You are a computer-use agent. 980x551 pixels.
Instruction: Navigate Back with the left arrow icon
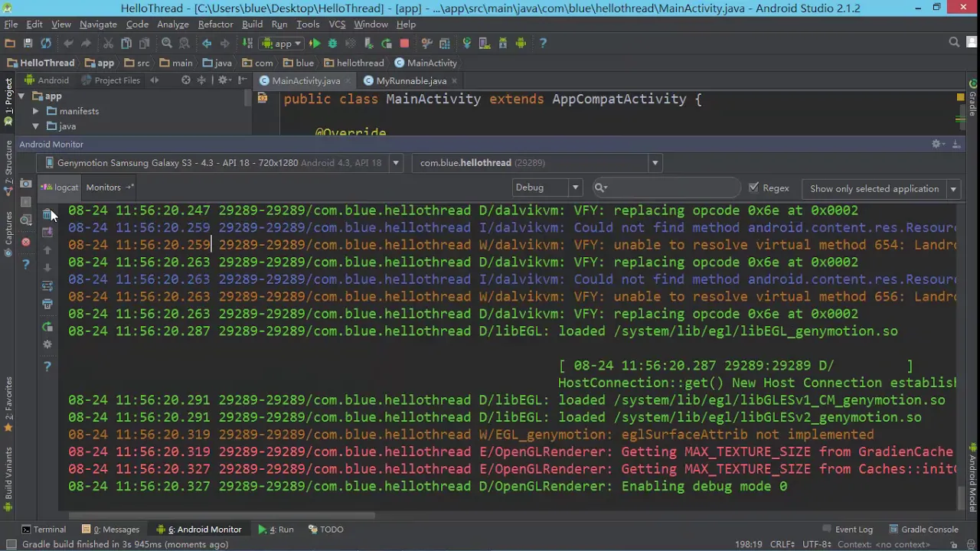point(207,44)
